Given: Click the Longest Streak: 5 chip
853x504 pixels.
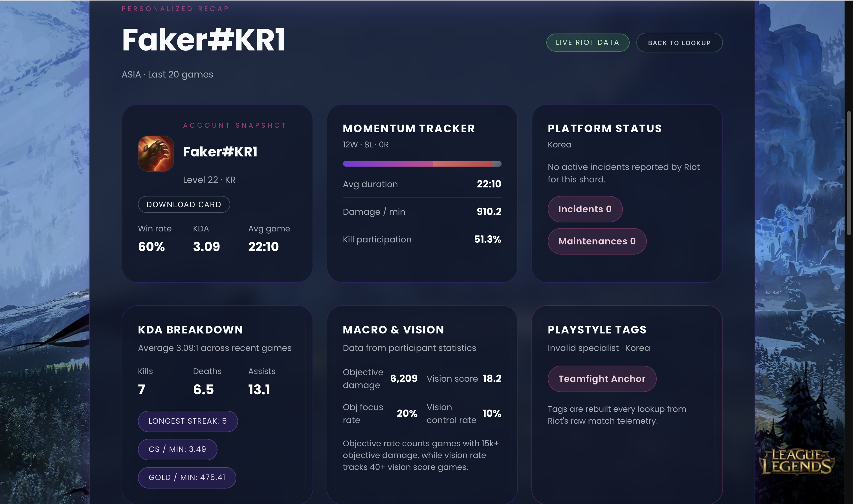Looking at the screenshot, I should tap(188, 421).
